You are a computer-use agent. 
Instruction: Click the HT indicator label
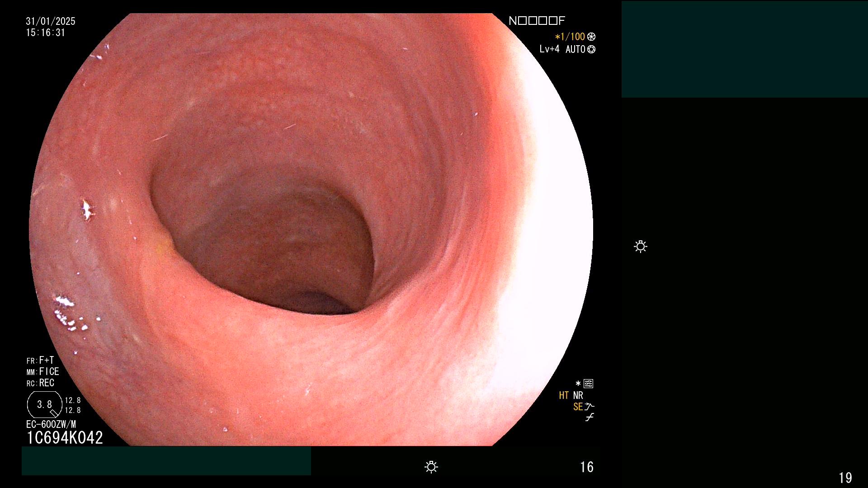coord(564,395)
